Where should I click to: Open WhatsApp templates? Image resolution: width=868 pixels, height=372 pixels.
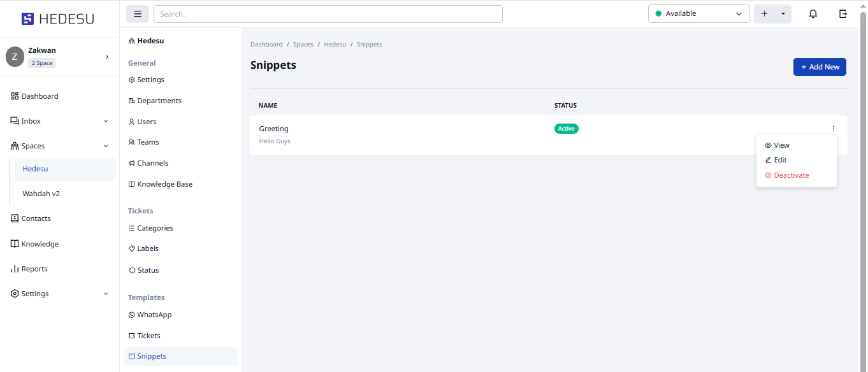click(x=154, y=315)
